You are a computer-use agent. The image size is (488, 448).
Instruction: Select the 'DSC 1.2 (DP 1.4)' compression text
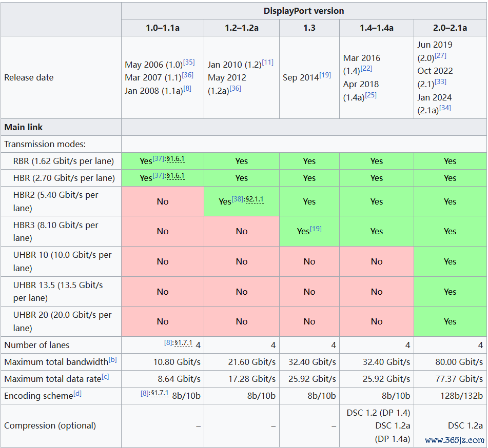379,413
